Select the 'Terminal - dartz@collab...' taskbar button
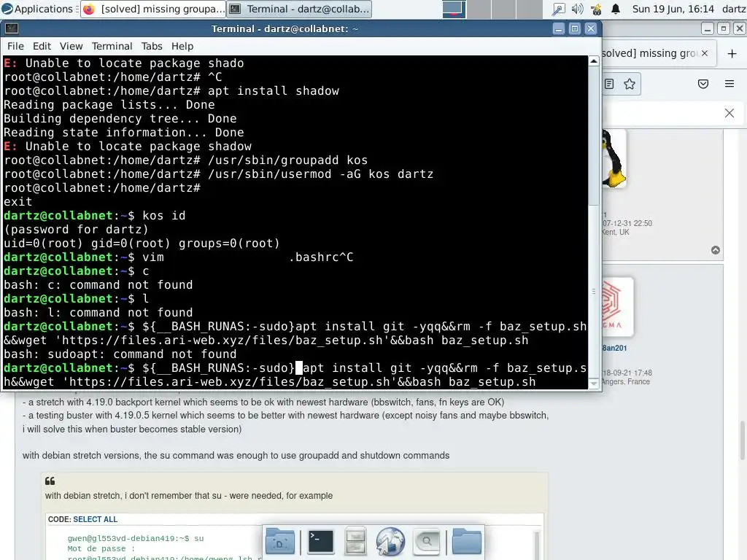Image resolution: width=747 pixels, height=560 pixels. point(299,9)
